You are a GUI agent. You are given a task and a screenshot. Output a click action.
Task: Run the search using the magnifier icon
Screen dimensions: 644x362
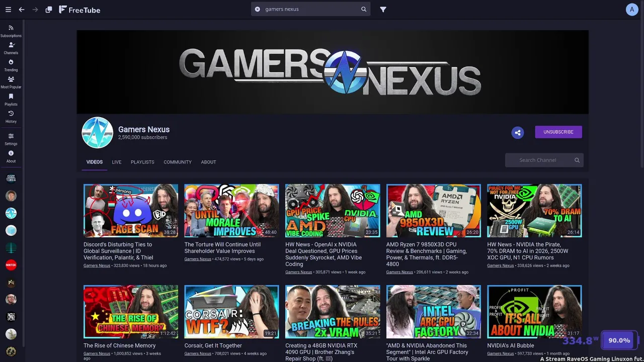coord(364,9)
